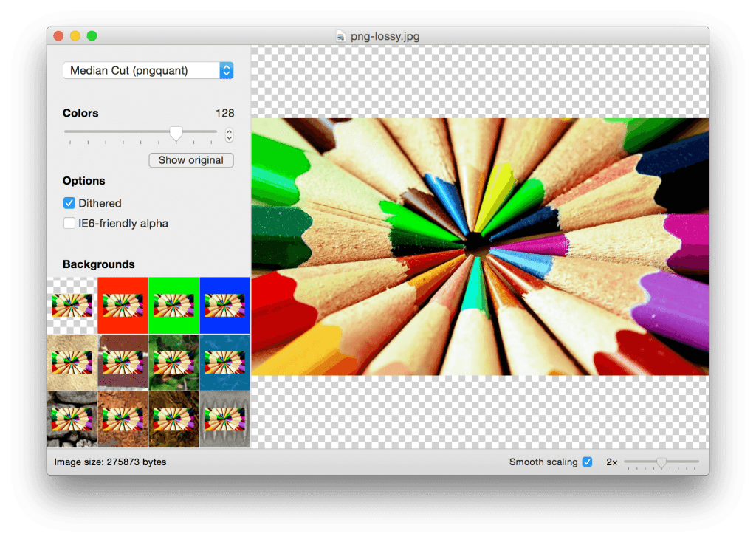
Task: Click the Show original button
Action: (x=190, y=160)
